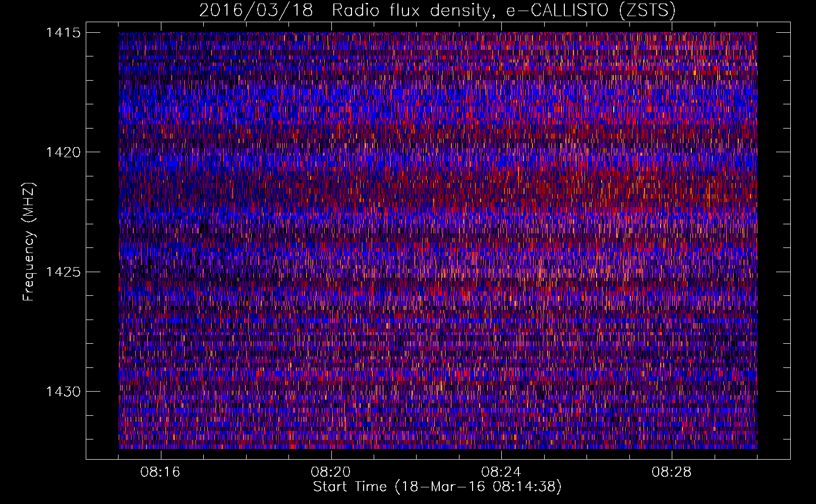Image resolution: width=816 pixels, height=504 pixels.
Task: Click the 08:20 time tick label
Action: click(x=331, y=472)
